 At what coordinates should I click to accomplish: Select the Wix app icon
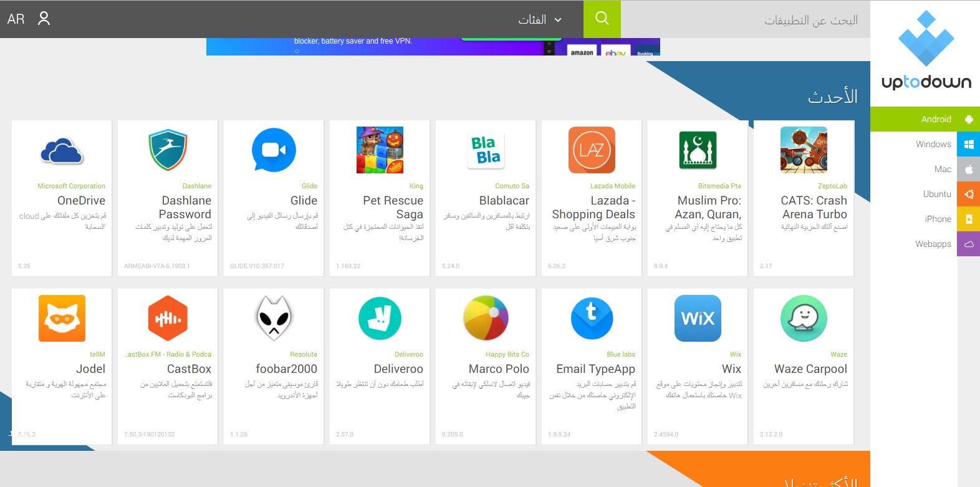tap(698, 319)
